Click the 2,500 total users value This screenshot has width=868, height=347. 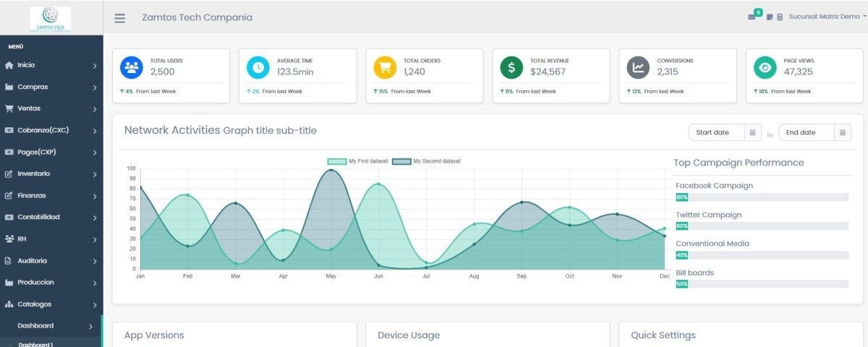pos(162,72)
